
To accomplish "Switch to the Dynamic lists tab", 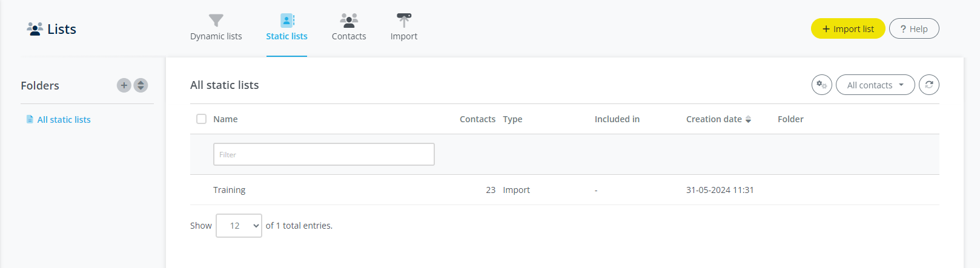I will pyautogui.click(x=216, y=36).
